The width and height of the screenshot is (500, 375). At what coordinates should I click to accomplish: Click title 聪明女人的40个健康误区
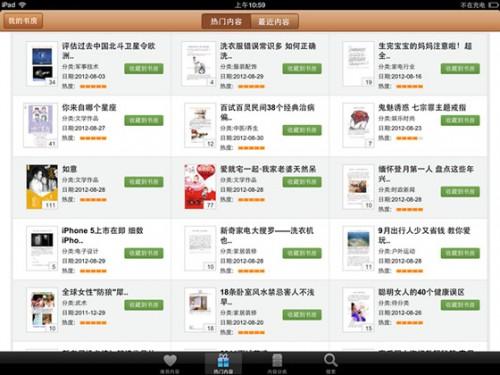(421, 292)
